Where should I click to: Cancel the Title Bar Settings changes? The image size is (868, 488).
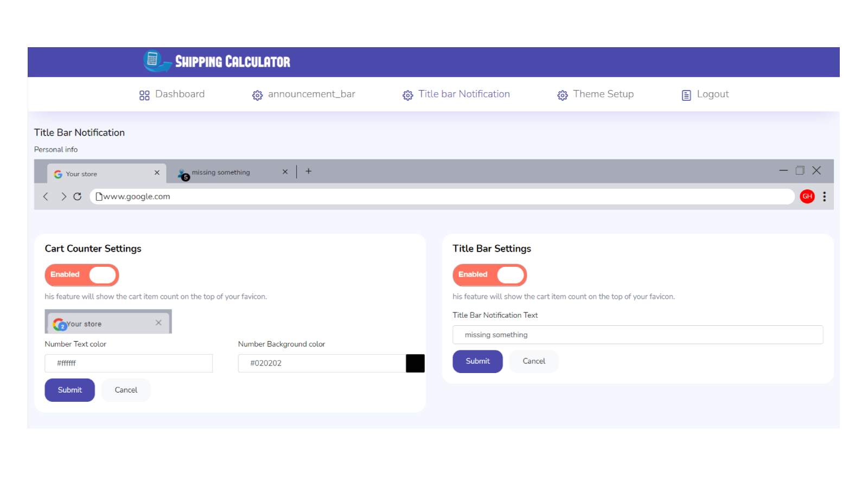point(533,361)
